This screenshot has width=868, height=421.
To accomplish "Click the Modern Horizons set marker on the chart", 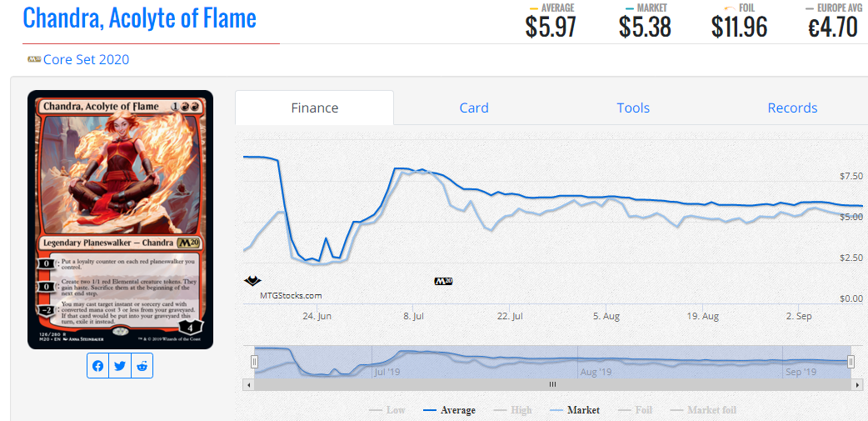I will pos(252,281).
